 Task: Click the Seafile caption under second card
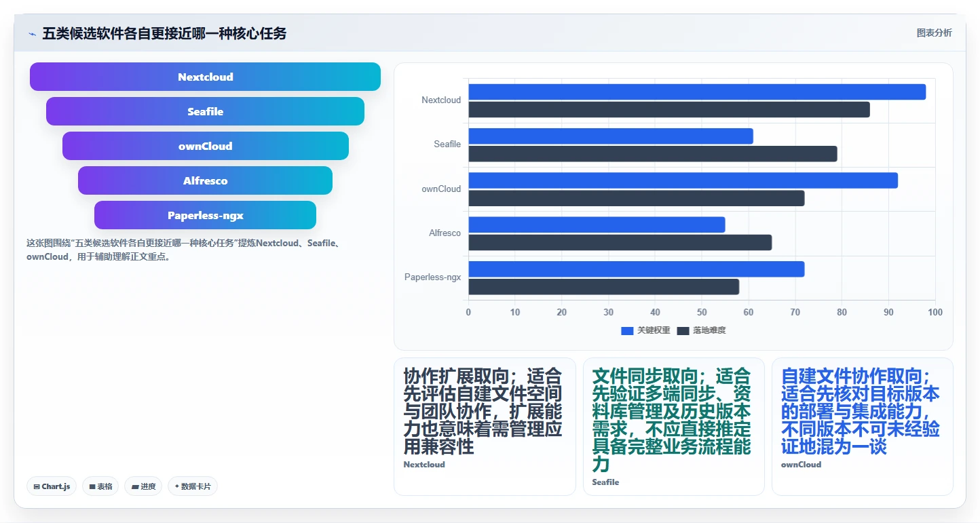tap(605, 482)
